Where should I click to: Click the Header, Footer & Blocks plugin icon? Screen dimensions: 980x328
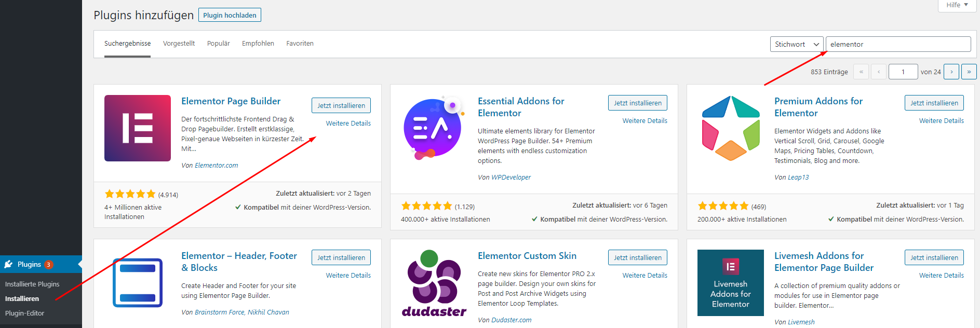pyautogui.click(x=138, y=283)
